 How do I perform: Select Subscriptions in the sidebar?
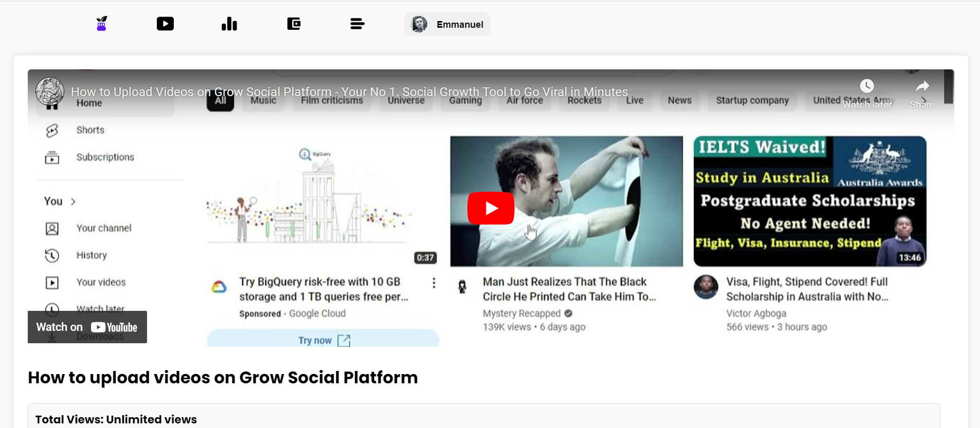(x=105, y=157)
